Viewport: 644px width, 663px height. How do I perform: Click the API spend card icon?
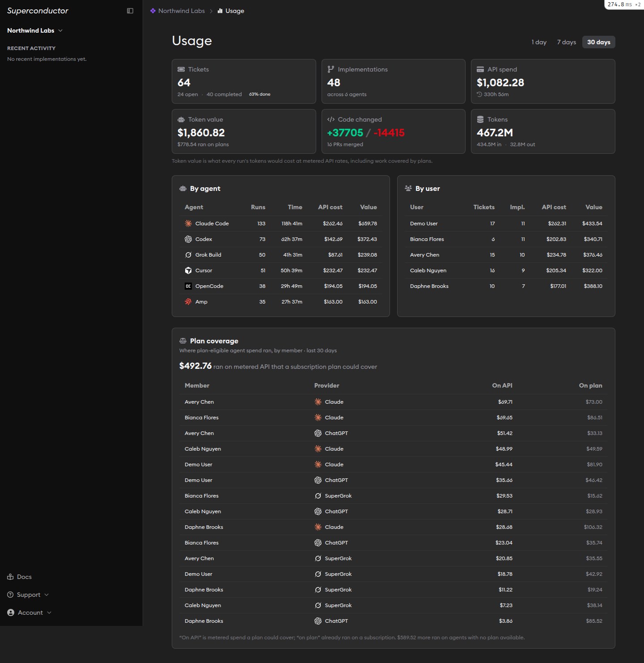480,69
